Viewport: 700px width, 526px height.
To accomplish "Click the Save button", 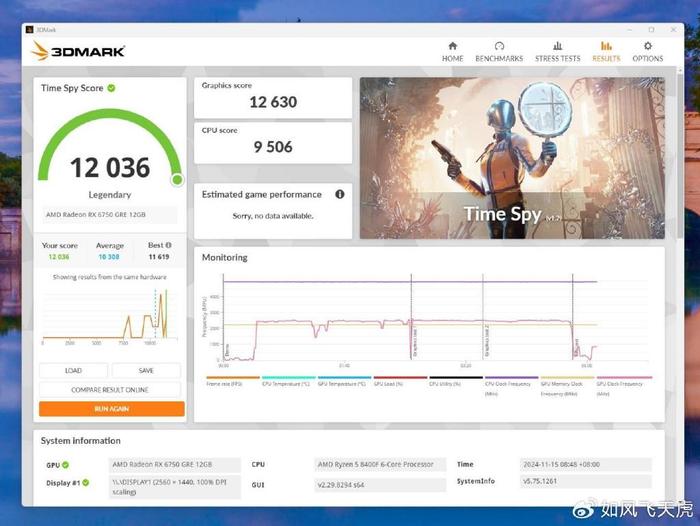I will coord(146,371).
